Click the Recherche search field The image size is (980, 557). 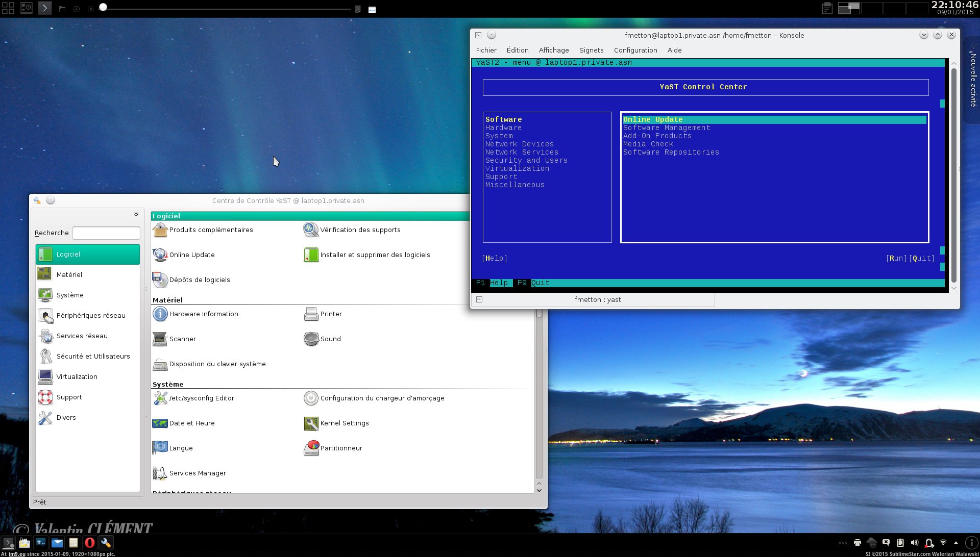coord(106,233)
